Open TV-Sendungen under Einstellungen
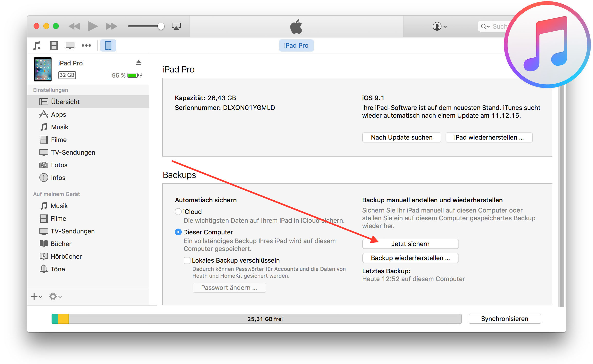The height and width of the screenshot is (364, 593). coord(88,152)
